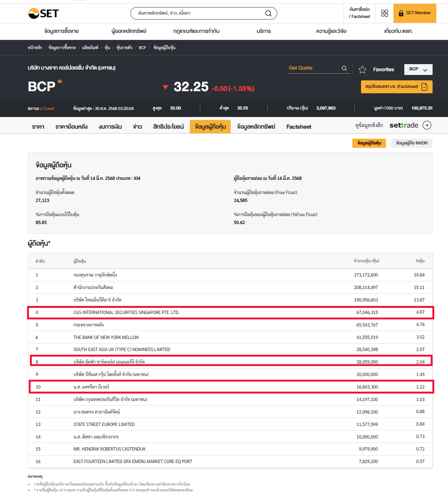Select the Factsheet tab
Viewport: 448px width, 503px height.
point(299,127)
